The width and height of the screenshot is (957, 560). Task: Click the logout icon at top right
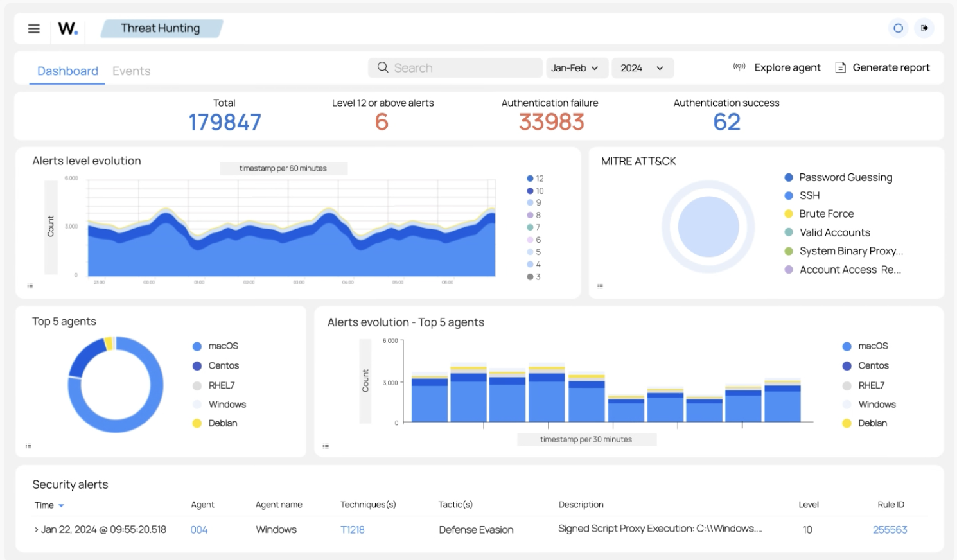[x=924, y=28]
